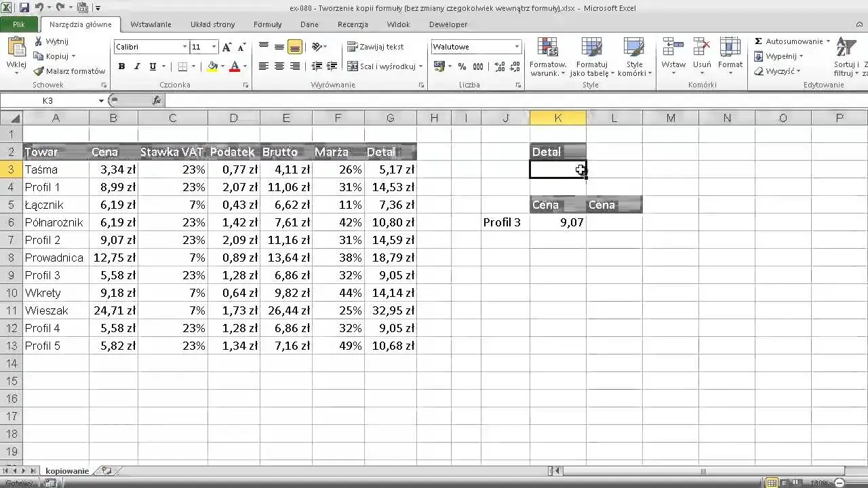Click the Usuń (Delete cells) icon
This screenshot has width=868, height=488.
click(x=702, y=47)
